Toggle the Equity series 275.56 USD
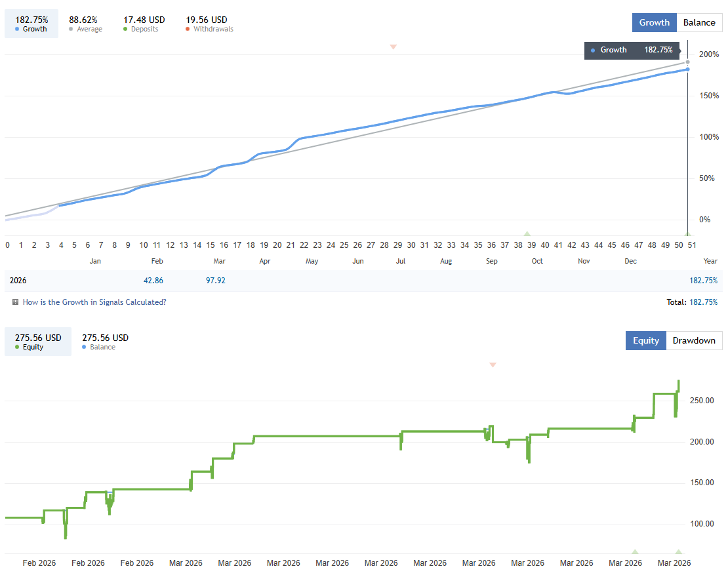The image size is (728, 577). 38,342
